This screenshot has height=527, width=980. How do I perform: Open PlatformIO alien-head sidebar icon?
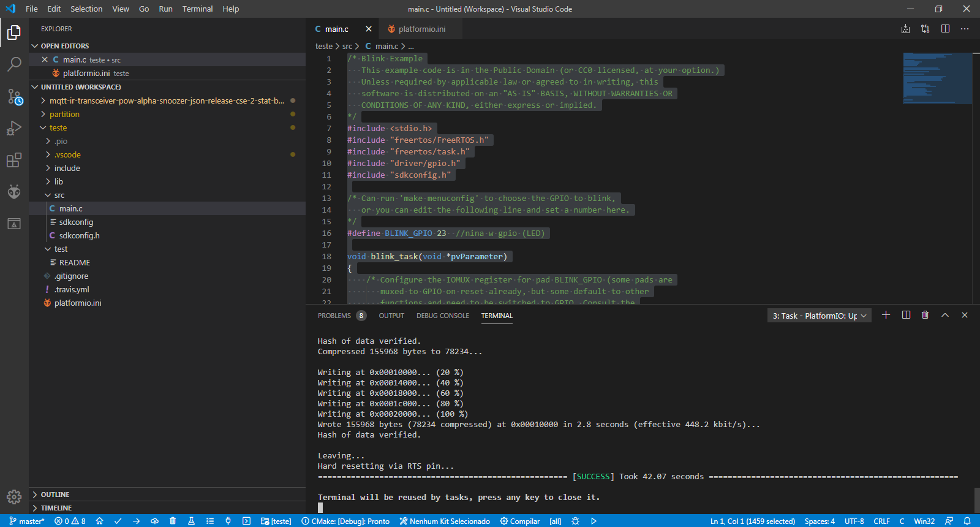tap(14, 192)
